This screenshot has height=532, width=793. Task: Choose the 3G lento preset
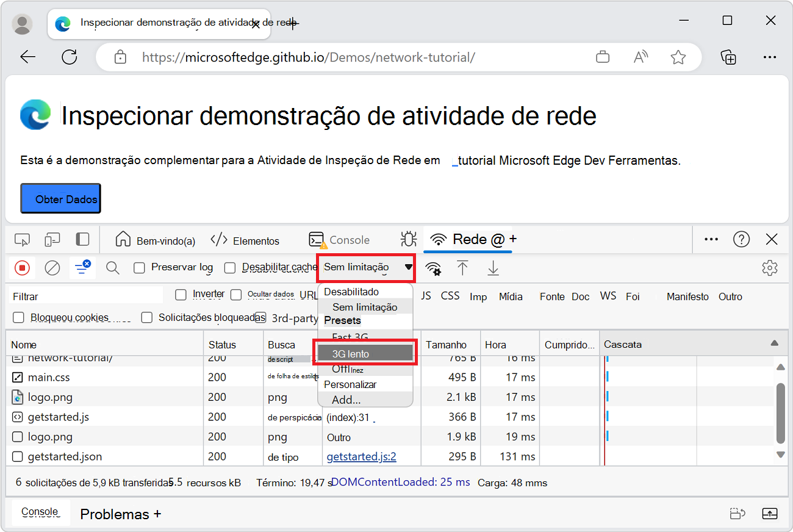(365, 353)
